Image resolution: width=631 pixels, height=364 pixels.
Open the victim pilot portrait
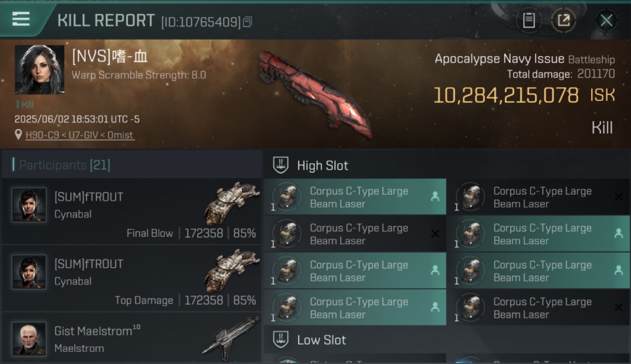[39, 69]
